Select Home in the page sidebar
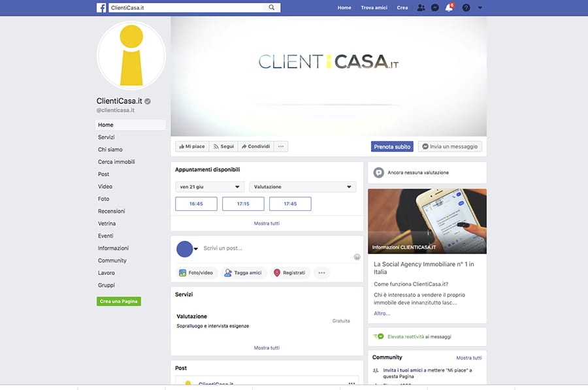Image resolution: width=588 pixels, height=390 pixels. click(x=131, y=125)
